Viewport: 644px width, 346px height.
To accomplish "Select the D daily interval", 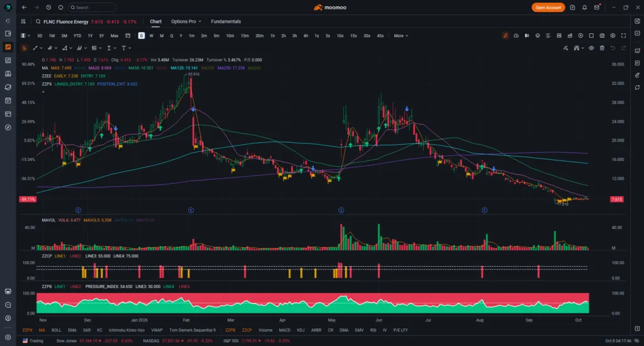I will 142,36.
